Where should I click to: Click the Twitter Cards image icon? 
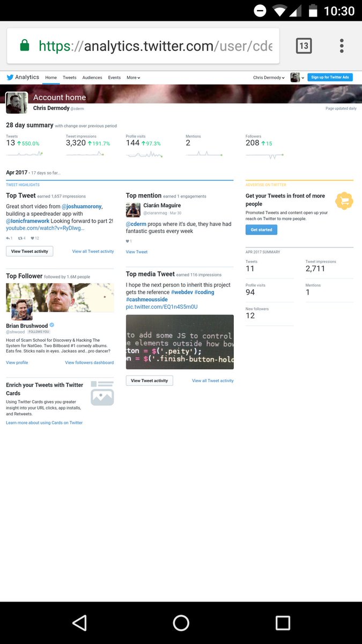[102, 393]
